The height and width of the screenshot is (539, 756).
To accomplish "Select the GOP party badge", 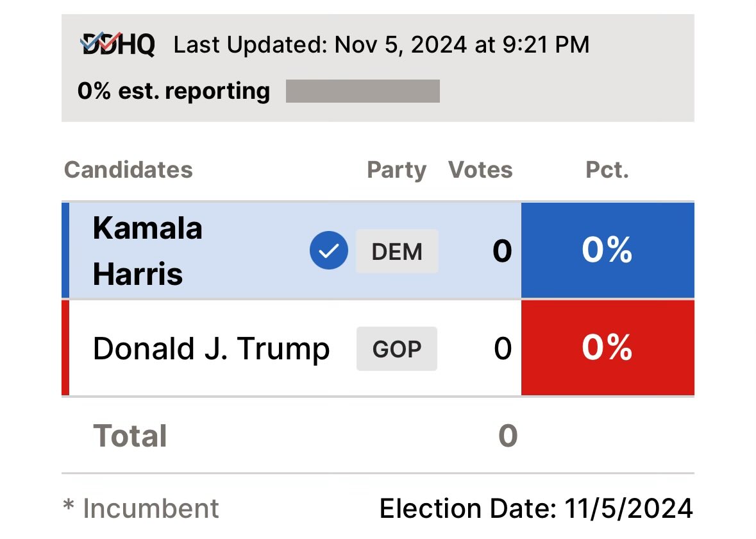I will pos(397,349).
